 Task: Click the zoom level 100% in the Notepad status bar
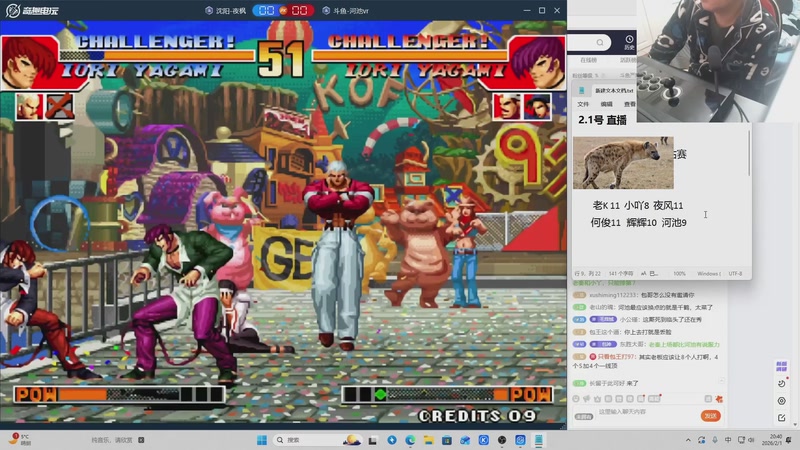pyautogui.click(x=679, y=273)
